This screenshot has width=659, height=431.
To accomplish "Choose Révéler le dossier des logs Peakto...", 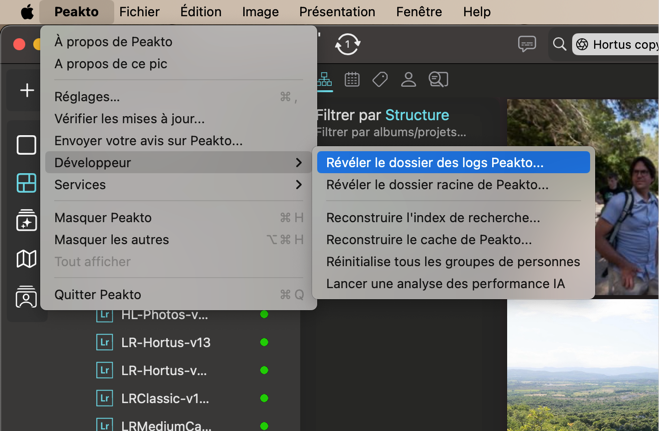I will (x=453, y=163).
